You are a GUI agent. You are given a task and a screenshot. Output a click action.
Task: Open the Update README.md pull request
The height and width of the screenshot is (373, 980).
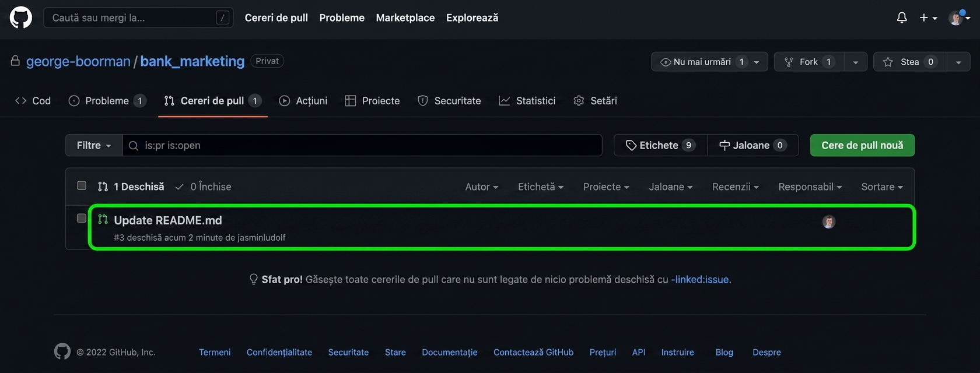pos(168,220)
